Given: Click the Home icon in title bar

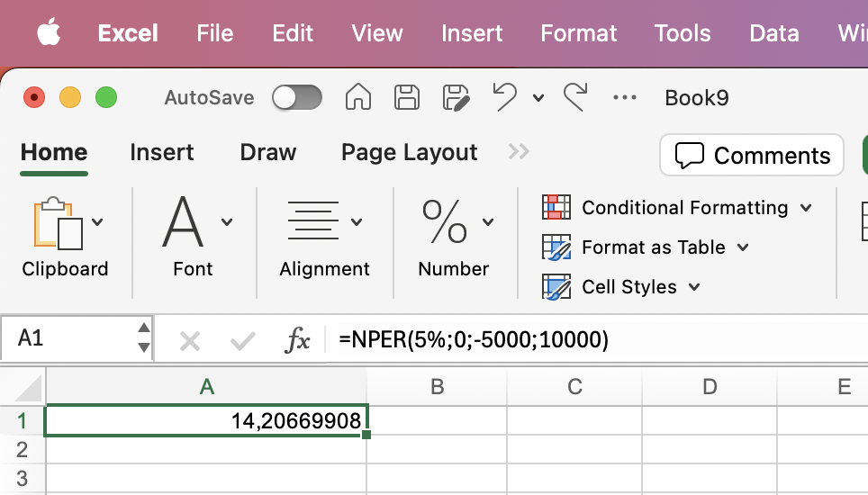Looking at the screenshot, I should coord(358,97).
